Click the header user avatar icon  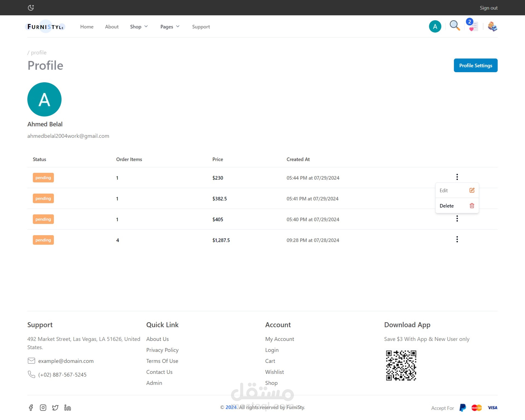coord(435,27)
